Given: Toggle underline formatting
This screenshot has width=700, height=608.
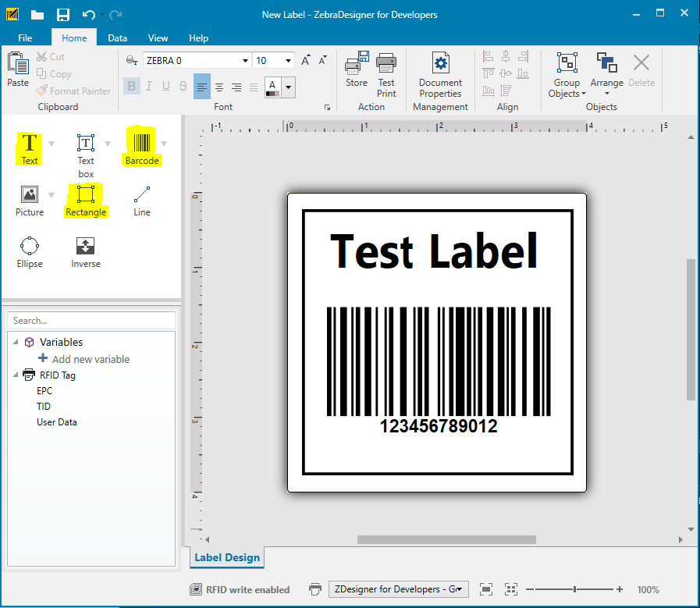Looking at the screenshot, I should pyautogui.click(x=165, y=86).
